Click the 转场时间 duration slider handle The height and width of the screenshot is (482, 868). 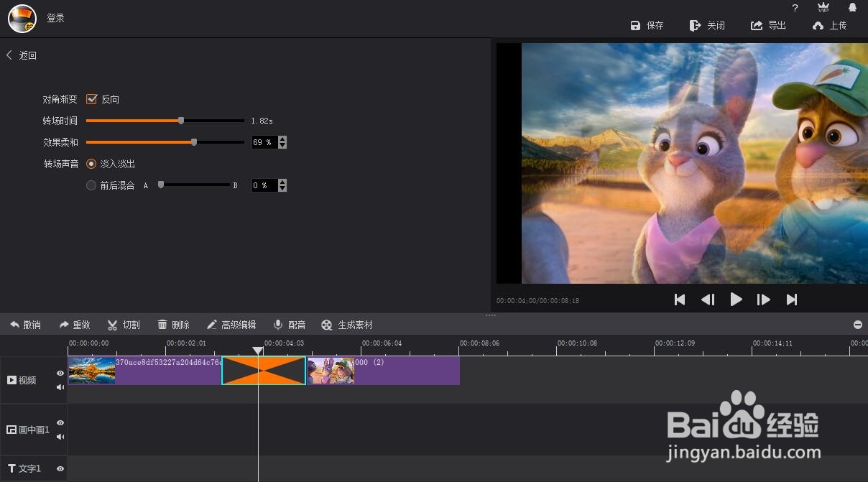tap(181, 121)
